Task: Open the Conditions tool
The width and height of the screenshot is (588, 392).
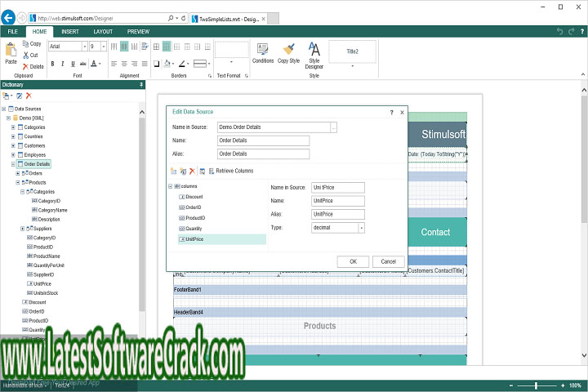Action: click(262, 53)
